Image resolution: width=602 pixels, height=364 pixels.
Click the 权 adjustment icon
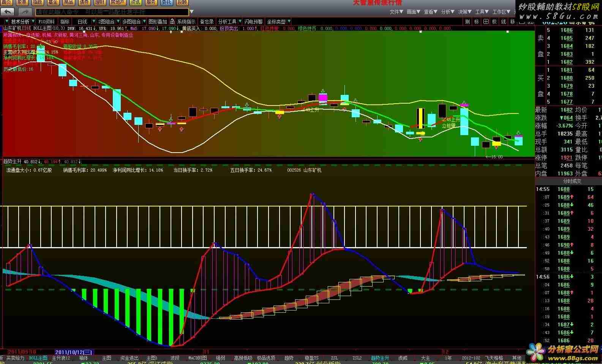(x=495, y=22)
